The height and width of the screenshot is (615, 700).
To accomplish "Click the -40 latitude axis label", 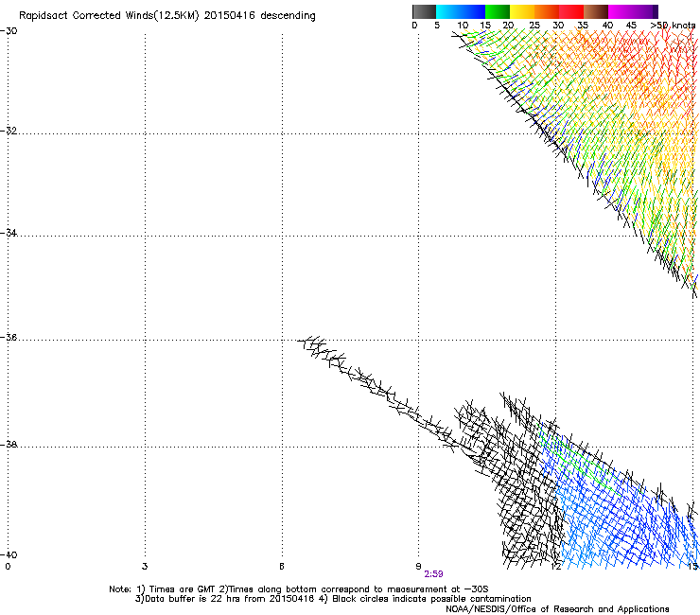I will tap(9, 554).
